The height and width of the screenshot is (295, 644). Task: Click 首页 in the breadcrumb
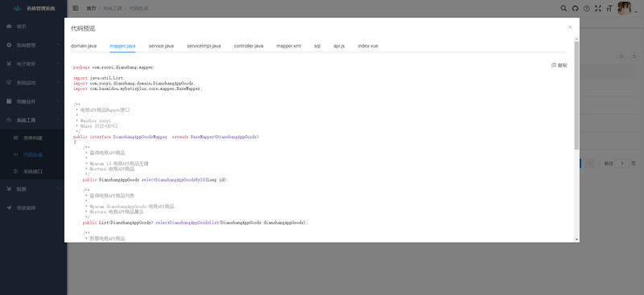91,8
